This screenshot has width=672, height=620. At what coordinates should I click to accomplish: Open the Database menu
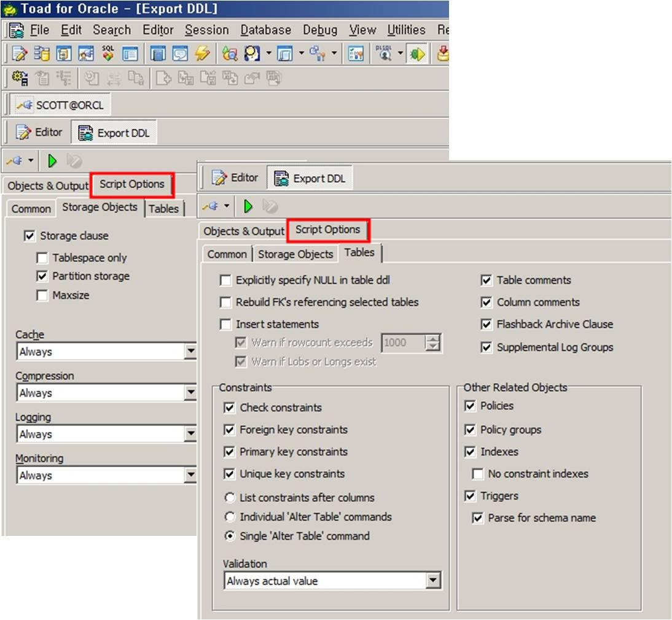coord(265,30)
